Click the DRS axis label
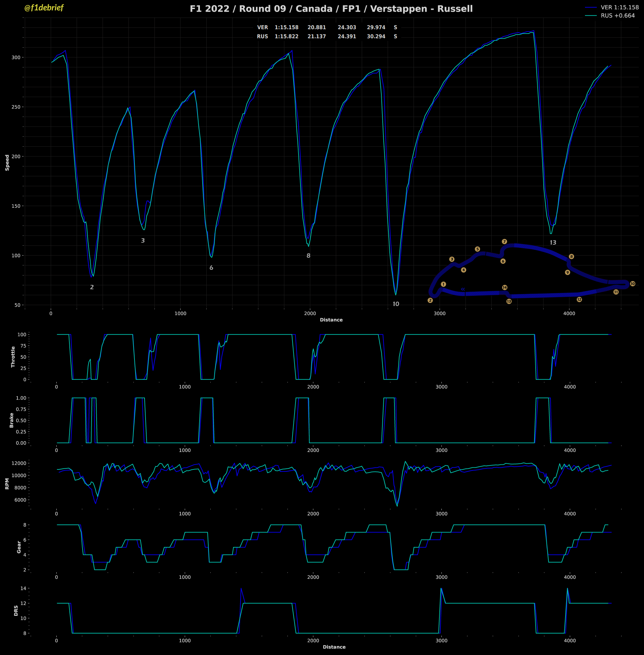 pos(16,610)
